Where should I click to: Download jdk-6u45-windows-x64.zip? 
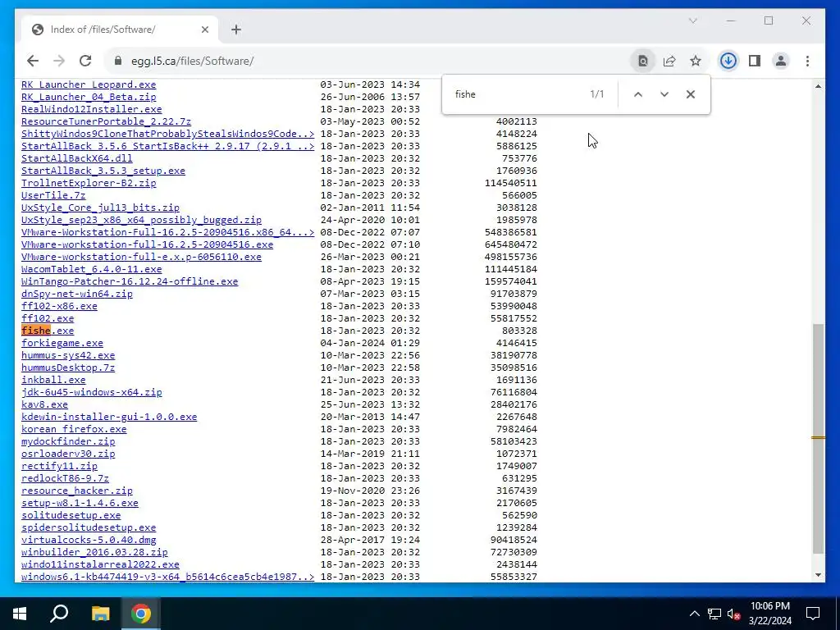92,392
